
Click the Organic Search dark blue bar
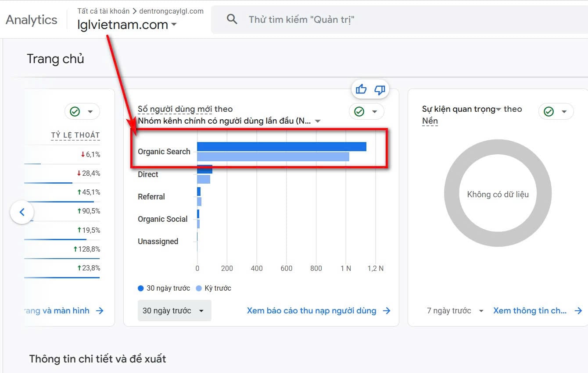(x=282, y=146)
